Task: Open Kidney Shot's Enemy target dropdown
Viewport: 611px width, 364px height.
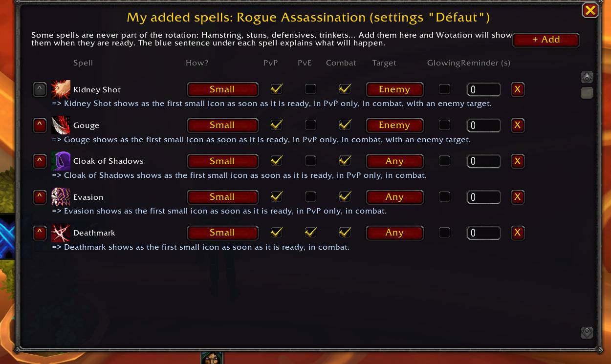Action: pos(394,89)
